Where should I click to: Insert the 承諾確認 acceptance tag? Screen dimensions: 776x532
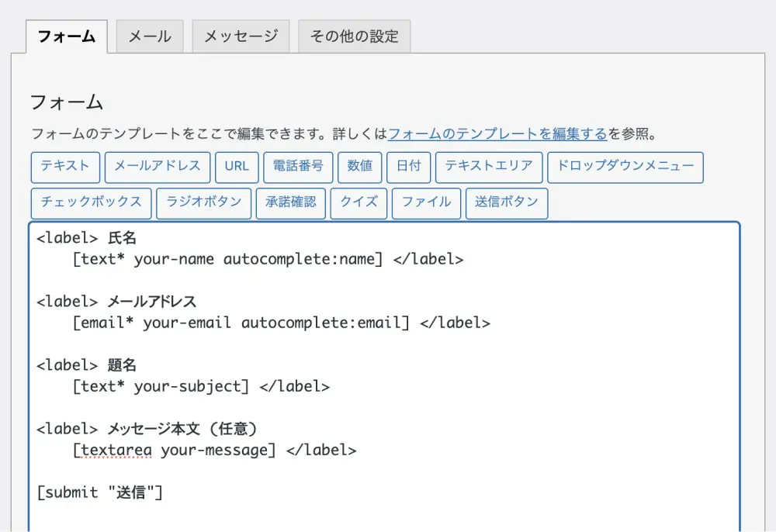tap(291, 203)
